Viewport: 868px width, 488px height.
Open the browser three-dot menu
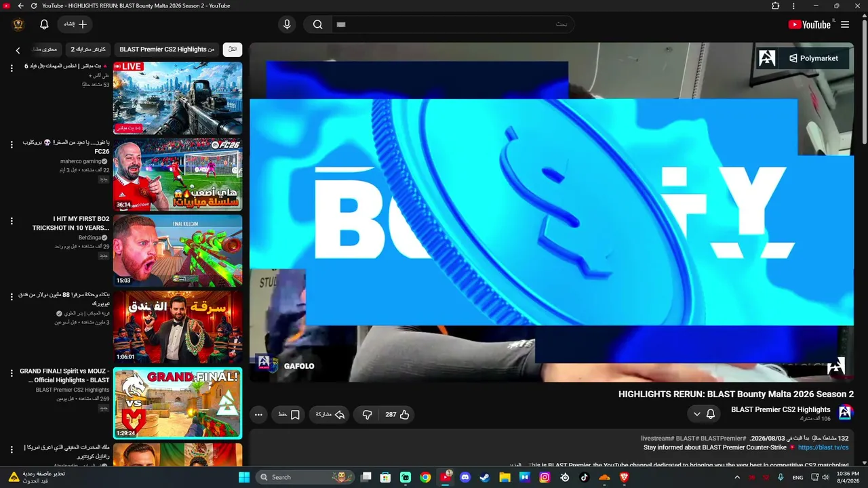click(793, 6)
